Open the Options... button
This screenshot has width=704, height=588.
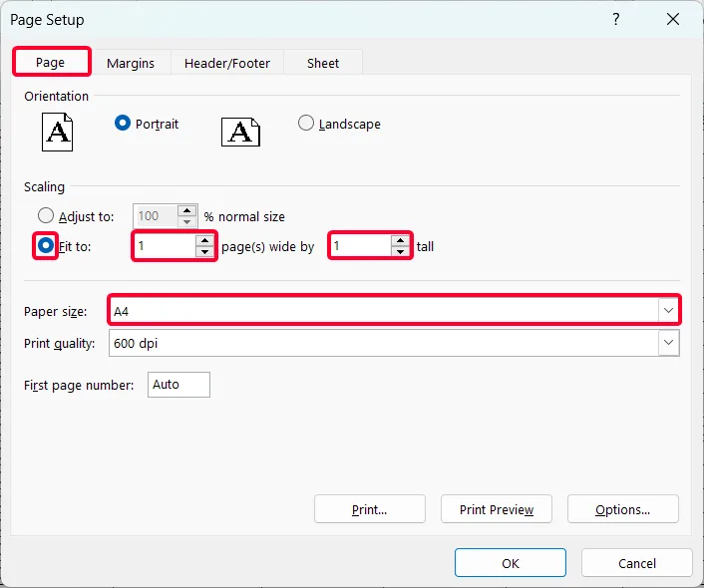623,509
